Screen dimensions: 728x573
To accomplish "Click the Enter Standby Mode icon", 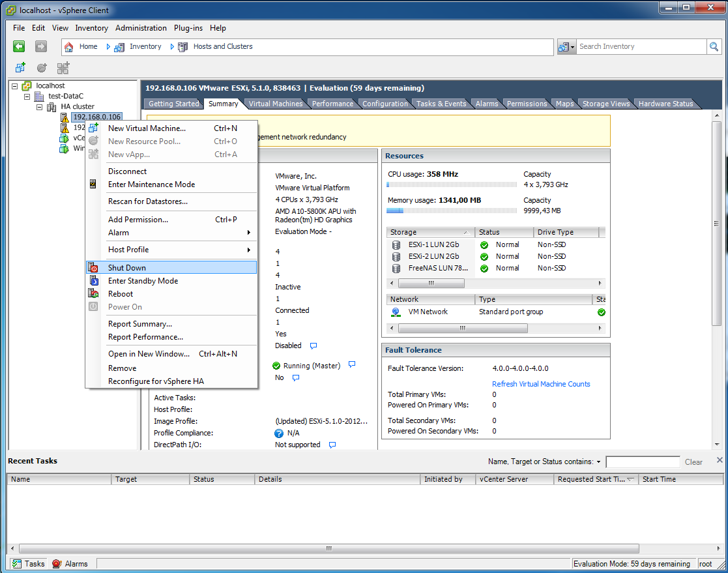I will pos(93,280).
